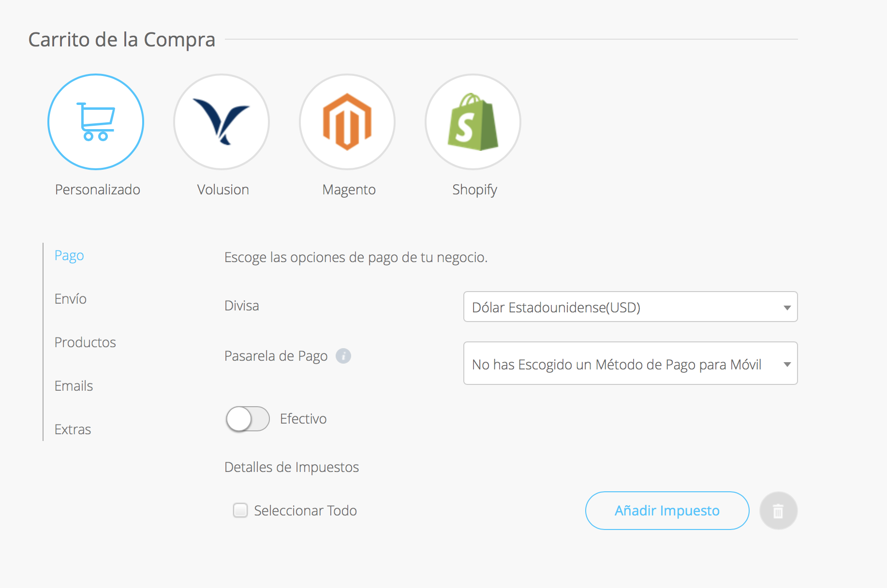Choose the Volusion cart logo
887x588 pixels.
[x=222, y=122]
